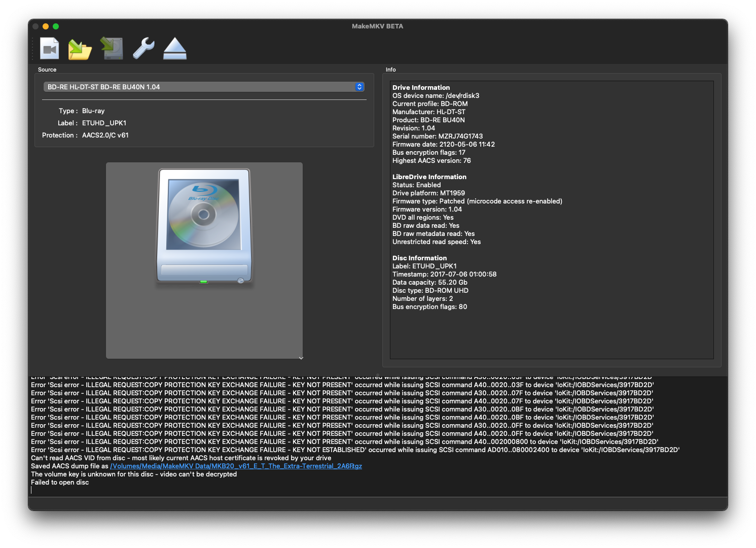Screen dimensions: 756x548
Task: Eject disc using the eject icon
Action: tap(175, 49)
